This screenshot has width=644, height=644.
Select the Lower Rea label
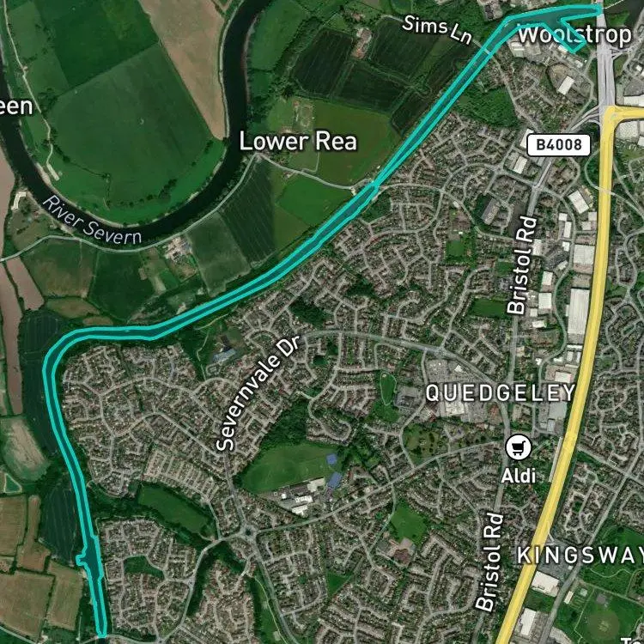[298, 142]
